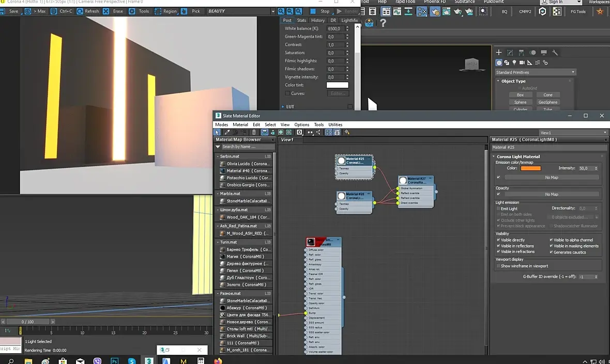Delete selected node with trash icon
The image size is (610, 364).
click(x=254, y=133)
